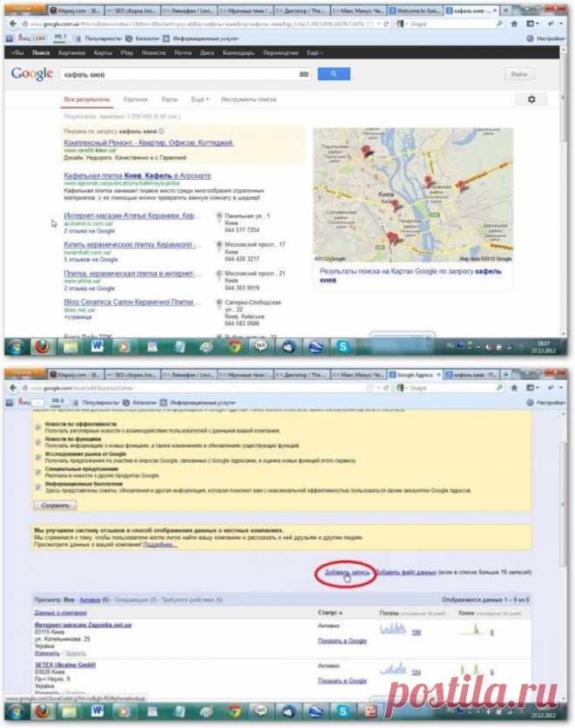The width and height of the screenshot is (575, 728).
Task: Open Популярность dropdown in upper bookmarks bar
Action: pyautogui.click(x=98, y=38)
